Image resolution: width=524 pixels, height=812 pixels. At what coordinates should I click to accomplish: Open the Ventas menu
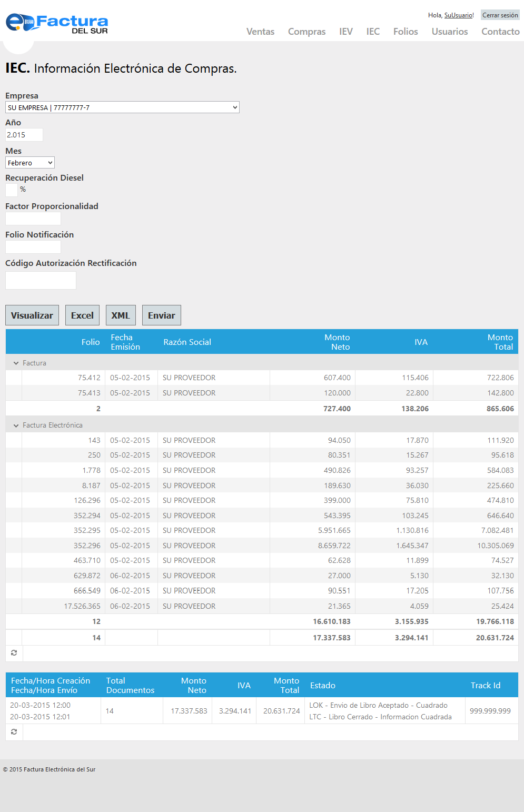click(x=260, y=32)
